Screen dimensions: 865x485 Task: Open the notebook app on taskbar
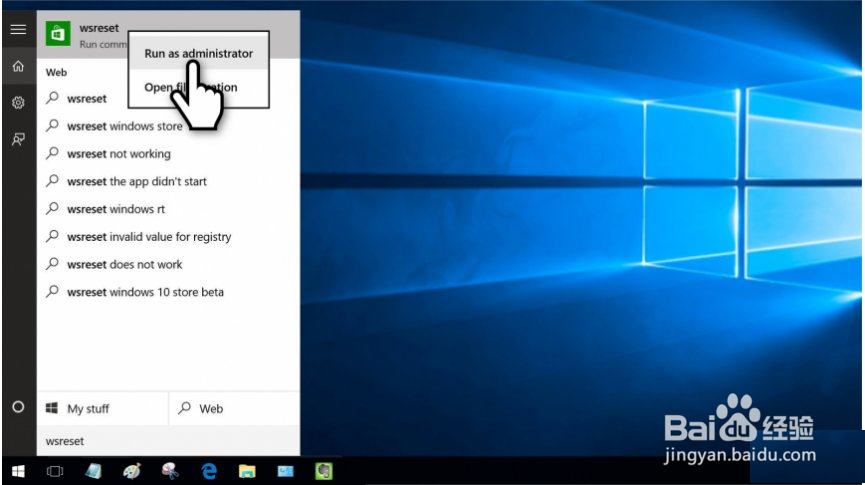(93, 471)
